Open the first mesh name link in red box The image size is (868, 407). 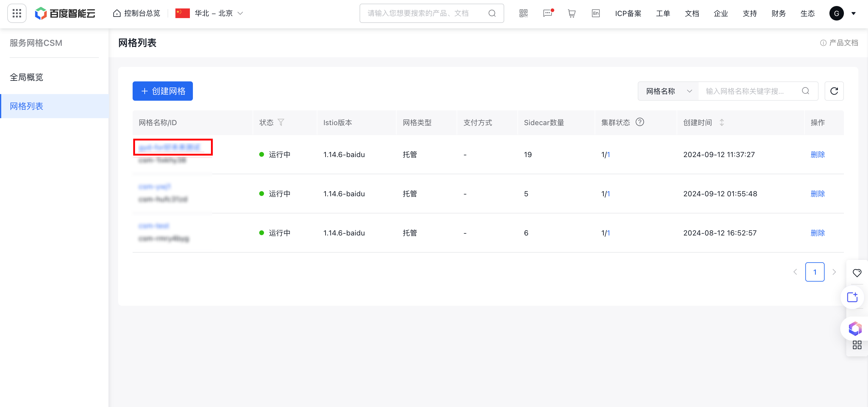click(x=170, y=147)
